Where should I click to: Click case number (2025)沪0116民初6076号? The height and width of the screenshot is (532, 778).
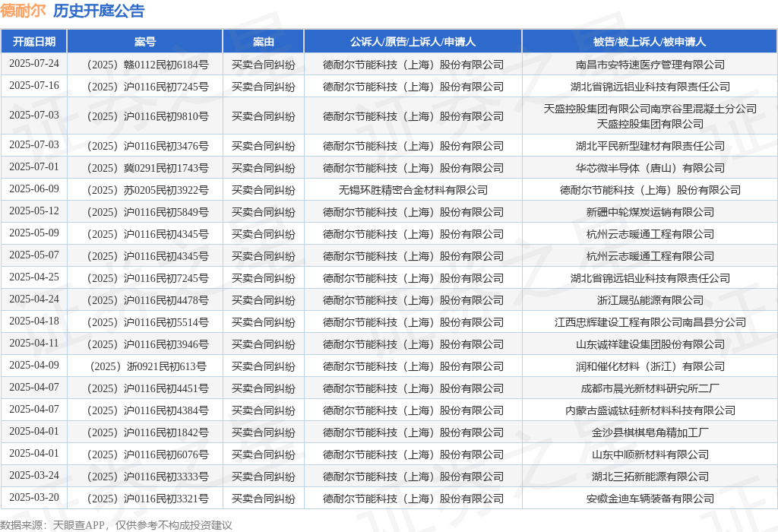147,454
